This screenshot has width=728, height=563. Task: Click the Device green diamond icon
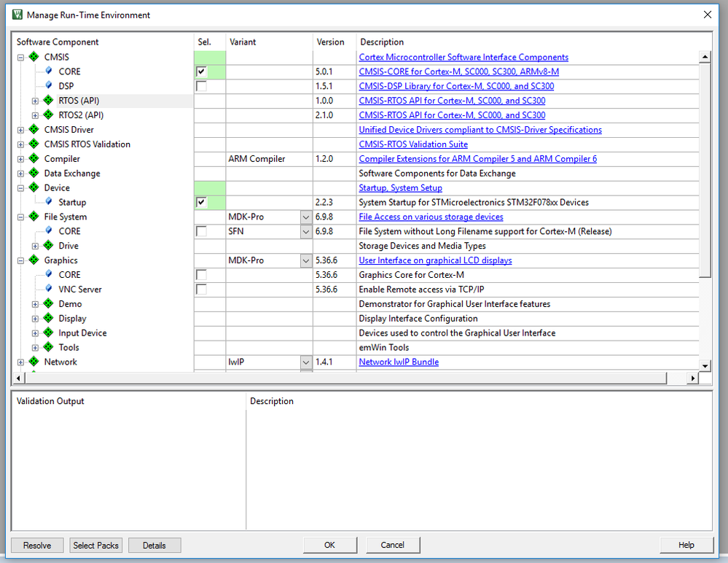pos(34,187)
